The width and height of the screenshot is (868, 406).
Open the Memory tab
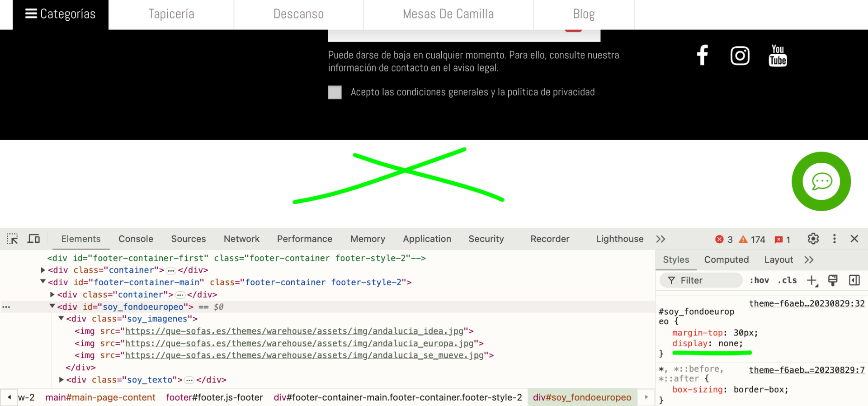coord(368,239)
